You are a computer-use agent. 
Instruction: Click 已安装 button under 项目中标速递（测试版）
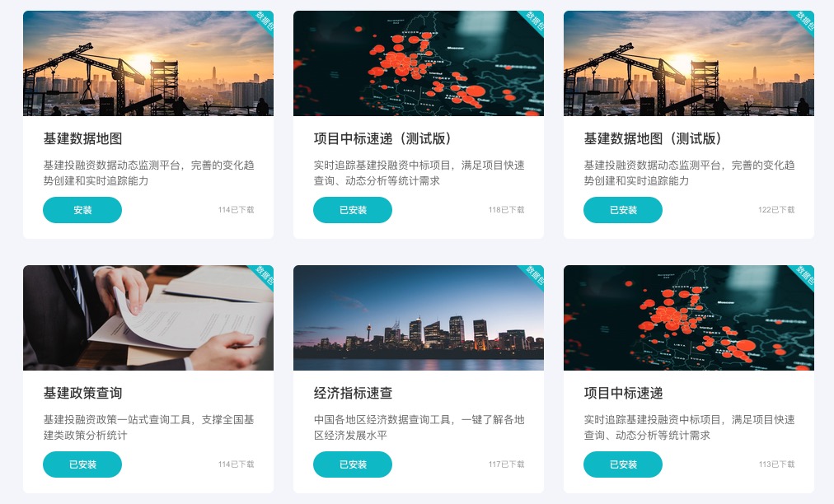tap(353, 210)
